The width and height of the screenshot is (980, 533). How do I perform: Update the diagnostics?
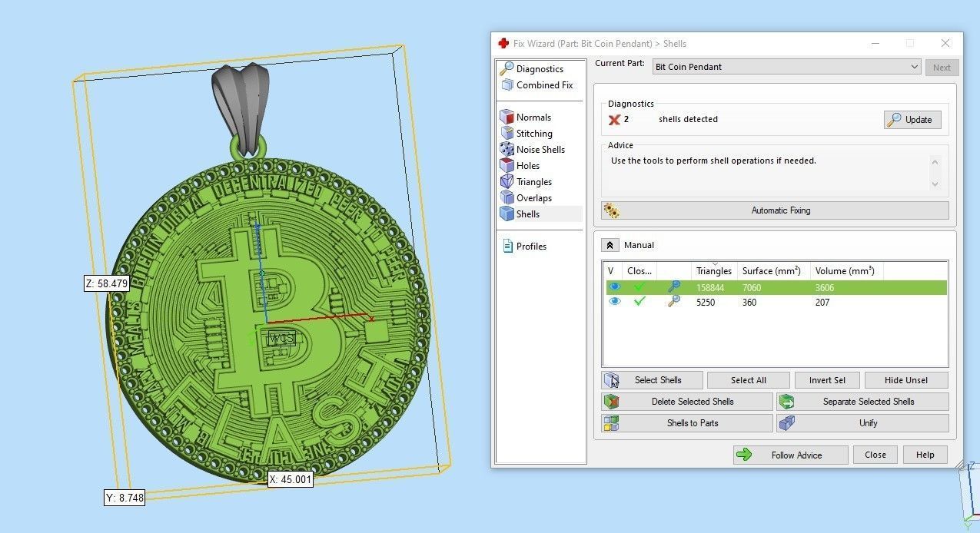(912, 120)
